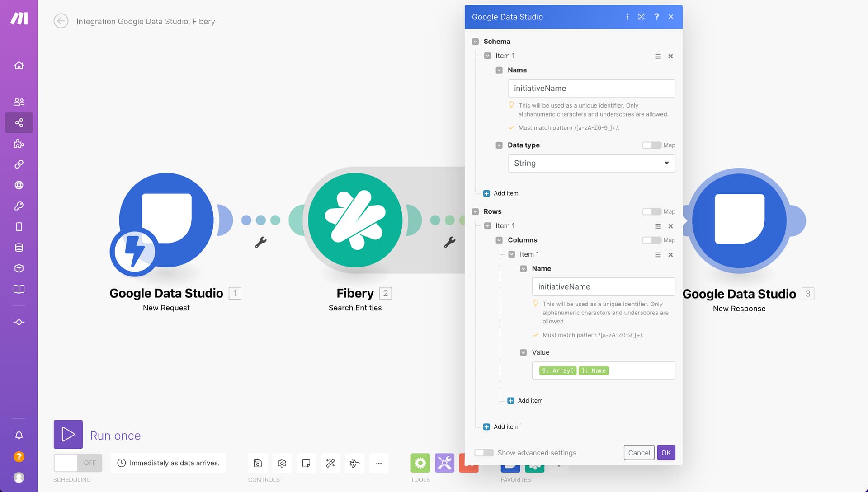Open the purple Tools wrench icon

coord(444,463)
